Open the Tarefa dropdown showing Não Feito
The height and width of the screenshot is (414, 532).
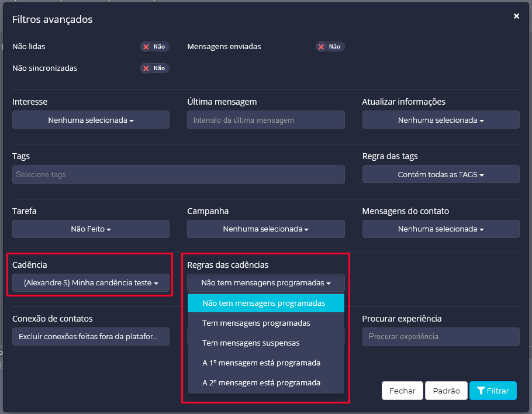91,229
